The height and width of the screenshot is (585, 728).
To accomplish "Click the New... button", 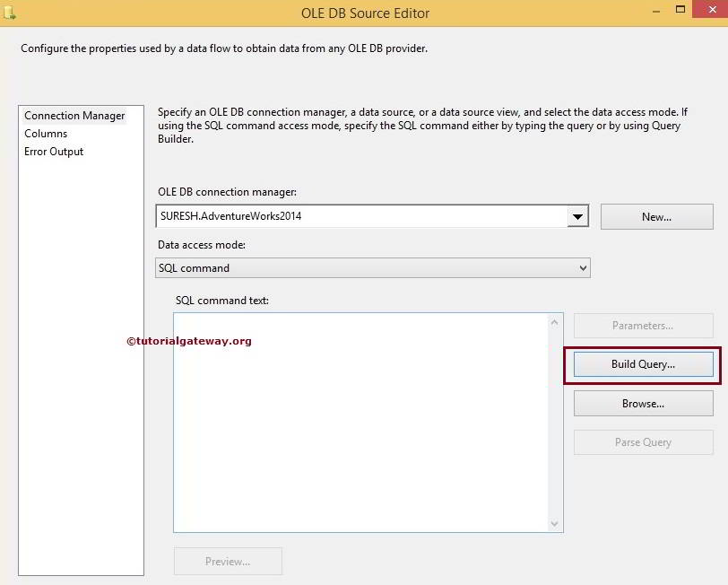I will click(x=656, y=216).
